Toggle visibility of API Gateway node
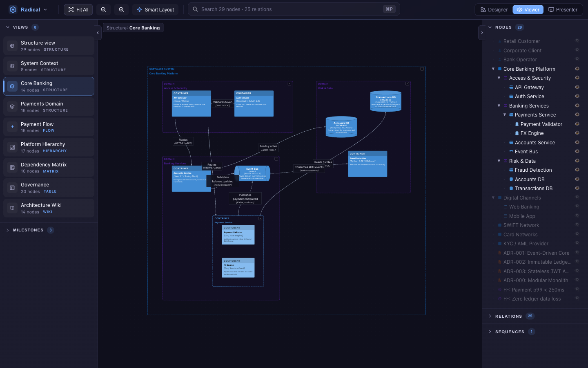 (x=577, y=87)
